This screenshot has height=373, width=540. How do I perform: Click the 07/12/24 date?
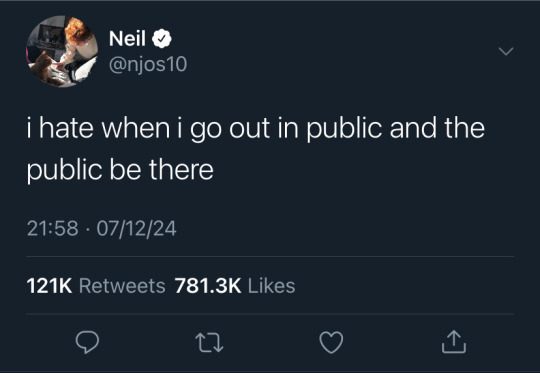tap(136, 229)
